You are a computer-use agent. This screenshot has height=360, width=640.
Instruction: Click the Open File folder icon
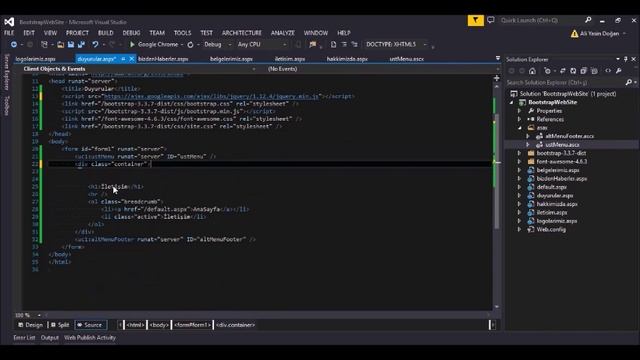pyautogui.click(x=60, y=44)
